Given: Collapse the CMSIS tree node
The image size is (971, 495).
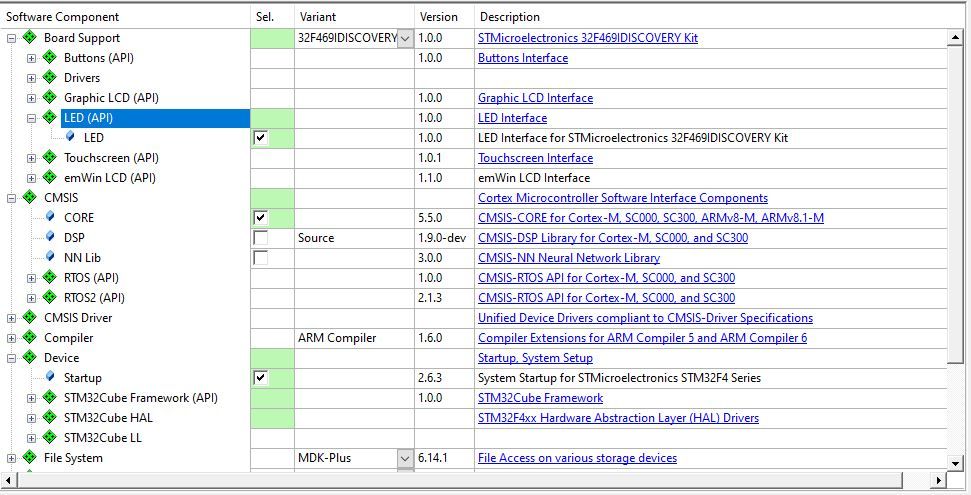Looking at the screenshot, I should (x=11, y=198).
